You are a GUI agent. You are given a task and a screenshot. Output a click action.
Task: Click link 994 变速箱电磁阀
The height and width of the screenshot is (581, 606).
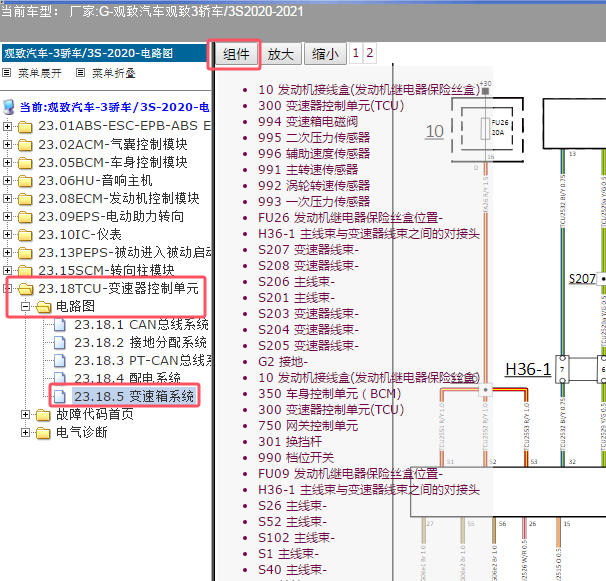coord(308,122)
